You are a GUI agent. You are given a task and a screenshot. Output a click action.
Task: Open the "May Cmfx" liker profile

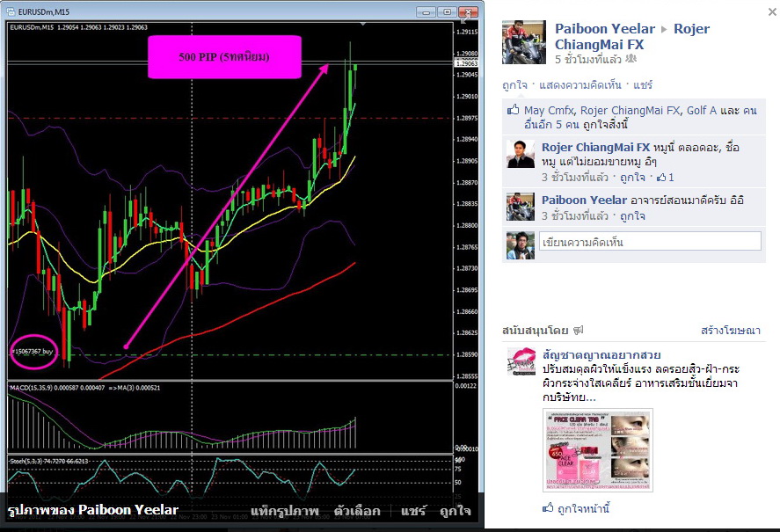[x=549, y=111]
